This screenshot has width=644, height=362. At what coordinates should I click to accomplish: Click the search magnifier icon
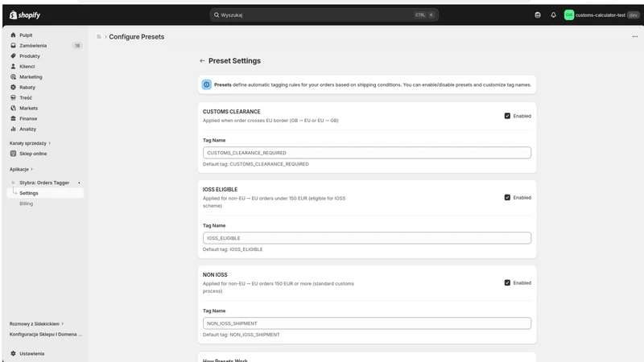tap(217, 14)
